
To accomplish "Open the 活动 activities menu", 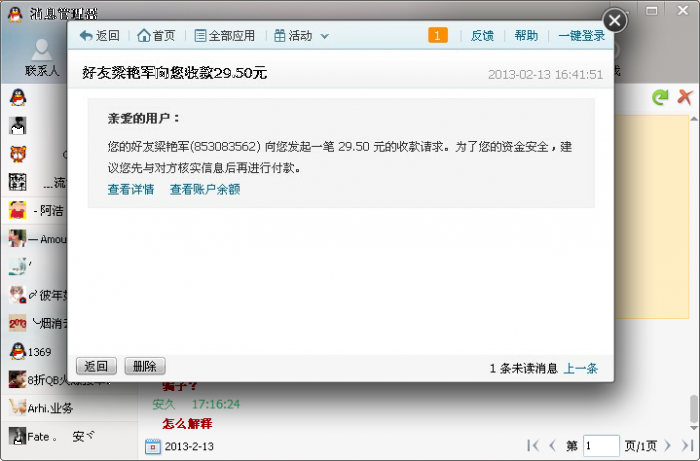I will [293, 36].
